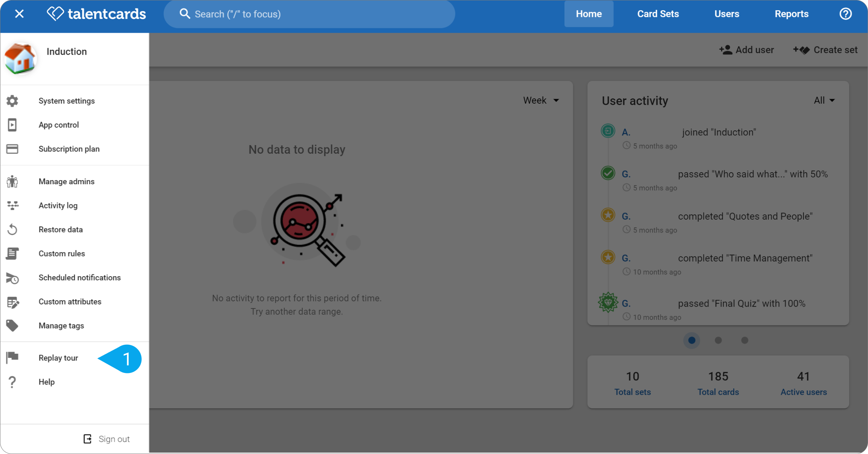Select the first carousel page dot
The width and height of the screenshot is (868, 454).
[692, 340]
